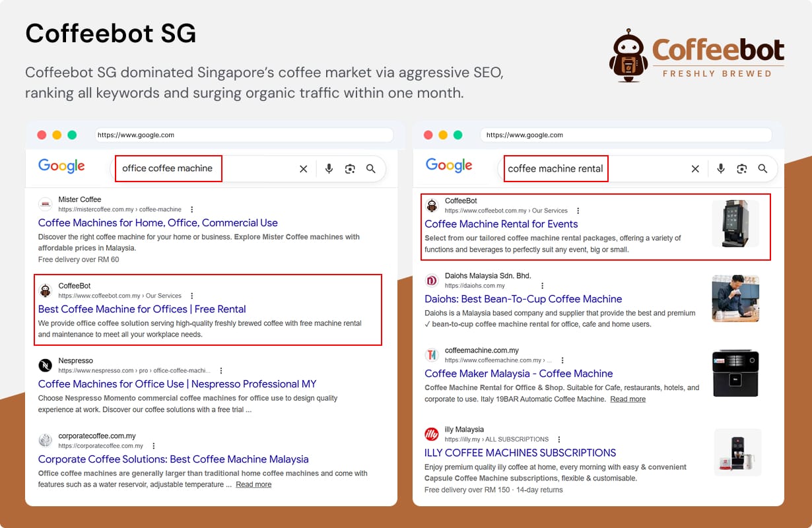Open 'Coffee Machines for Home, Office, Commercial Use'
812x528 pixels.
click(x=158, y=223)
